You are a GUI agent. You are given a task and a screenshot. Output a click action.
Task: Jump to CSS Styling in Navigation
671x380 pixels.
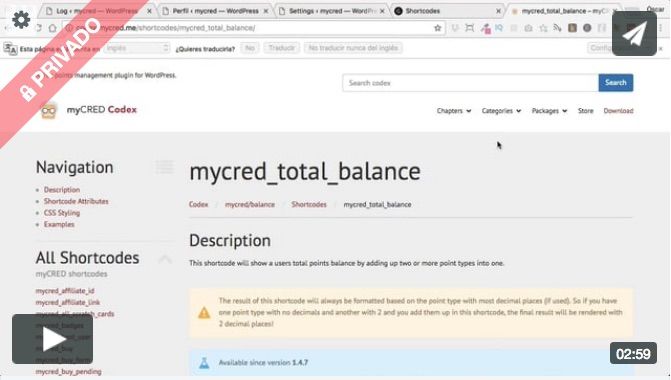(x=62, y=213)
